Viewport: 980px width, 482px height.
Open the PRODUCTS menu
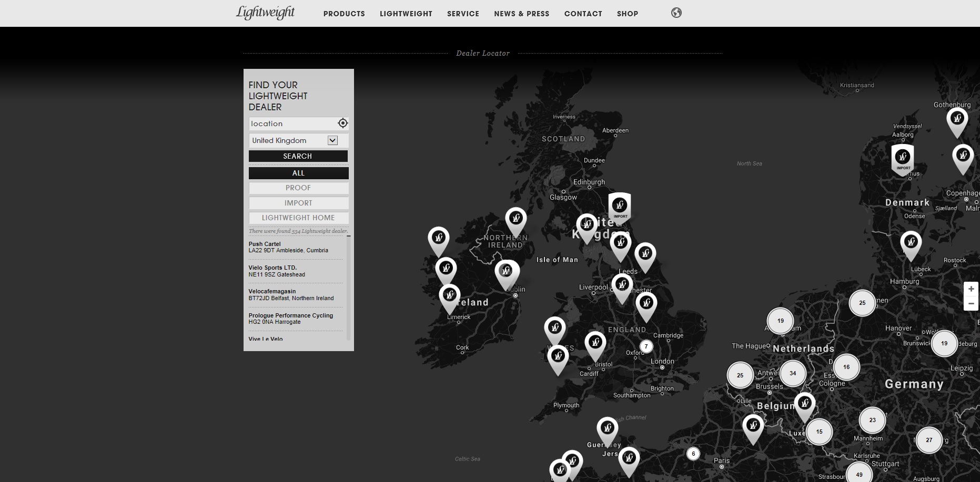click(x=344, y=14)
